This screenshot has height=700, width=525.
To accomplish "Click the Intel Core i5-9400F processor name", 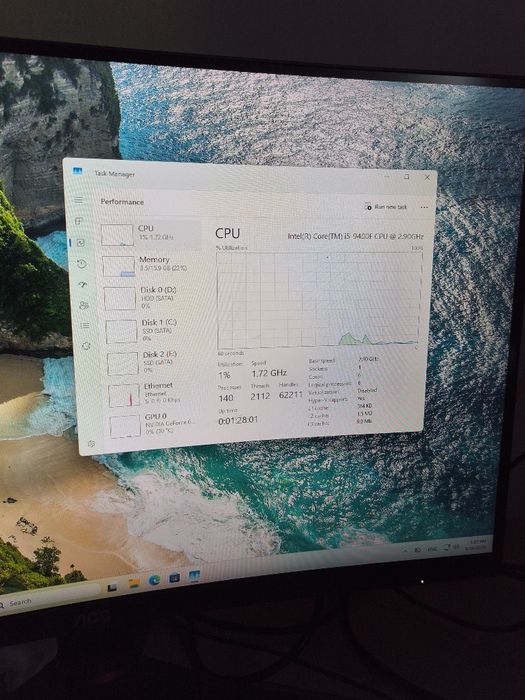I will click(x=355, y=236).
